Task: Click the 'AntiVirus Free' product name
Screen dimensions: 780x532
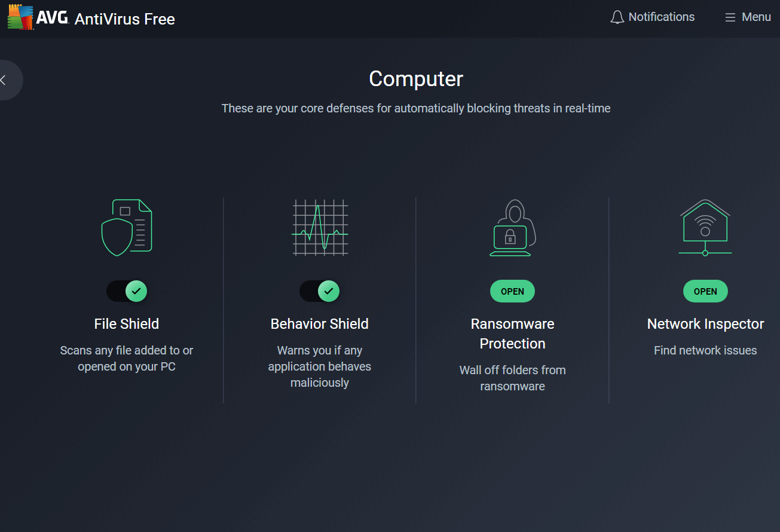Action: pyautogui.click(x=125, y=19)
